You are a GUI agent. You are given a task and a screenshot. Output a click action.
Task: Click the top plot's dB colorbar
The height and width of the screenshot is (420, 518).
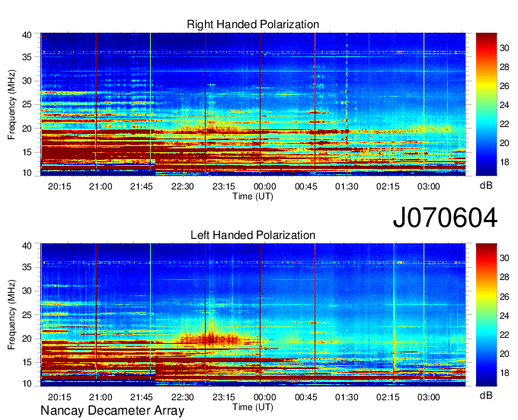486,104
